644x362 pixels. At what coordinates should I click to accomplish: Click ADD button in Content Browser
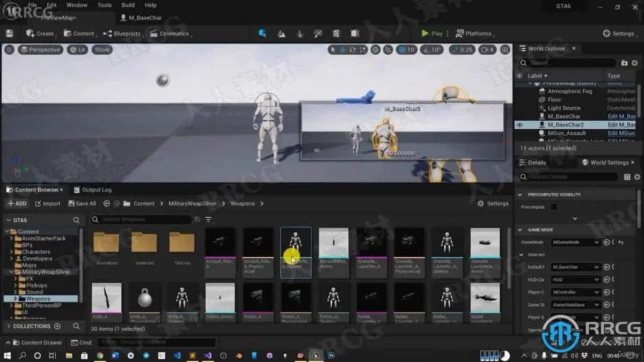(x=17, y=203)
